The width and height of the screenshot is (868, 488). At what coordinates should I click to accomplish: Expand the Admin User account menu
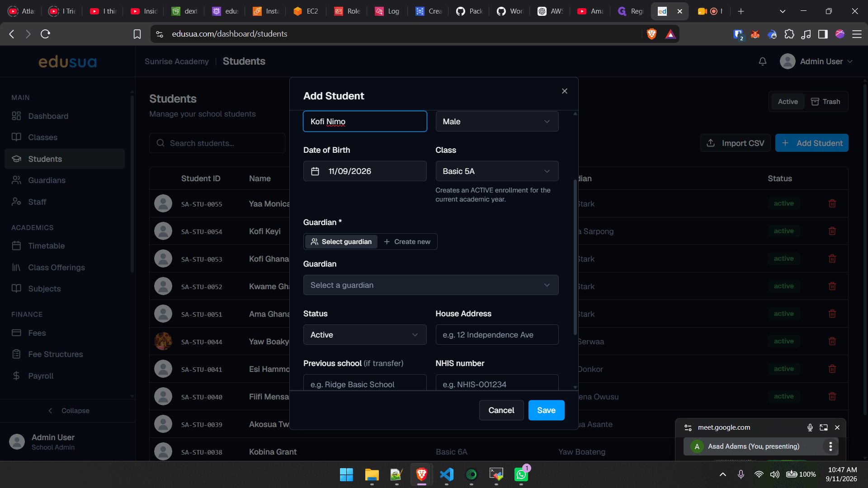coord(816,61)
